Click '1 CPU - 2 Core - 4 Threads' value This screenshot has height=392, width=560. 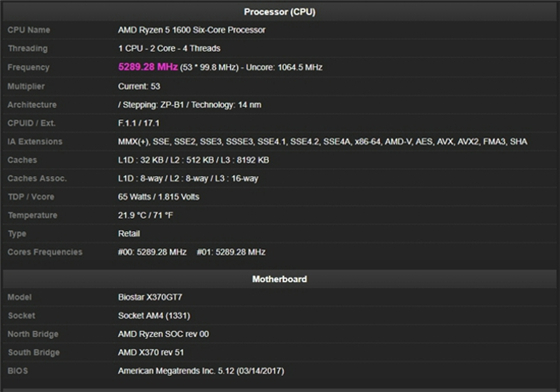pos(169,49)
